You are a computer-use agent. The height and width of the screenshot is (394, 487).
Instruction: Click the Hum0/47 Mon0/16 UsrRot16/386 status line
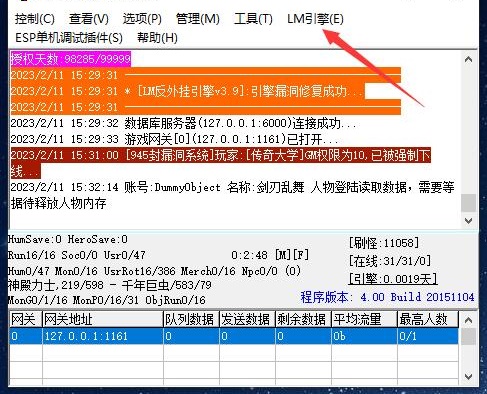[154, 271]
